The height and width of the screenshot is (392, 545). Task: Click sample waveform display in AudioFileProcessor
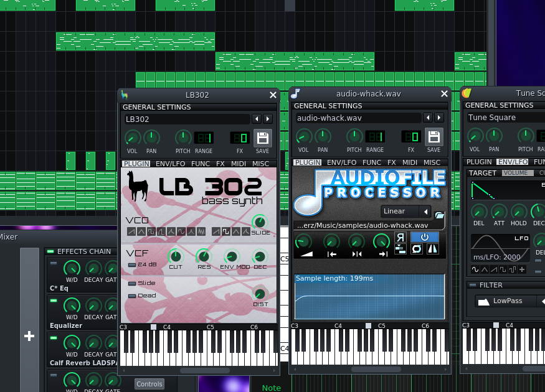(369, 297)
